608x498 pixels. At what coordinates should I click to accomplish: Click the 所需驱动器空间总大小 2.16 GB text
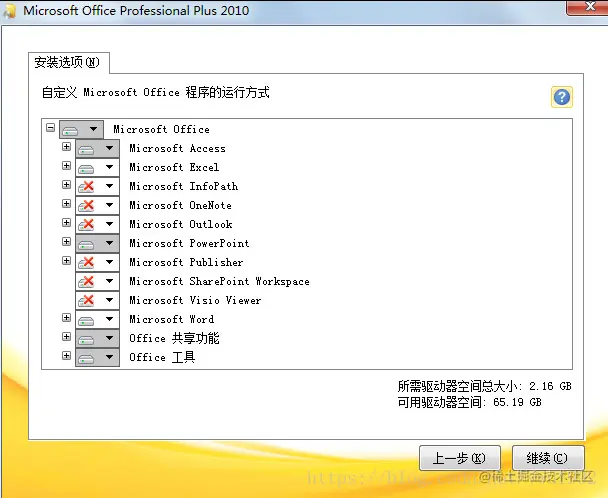484,386
